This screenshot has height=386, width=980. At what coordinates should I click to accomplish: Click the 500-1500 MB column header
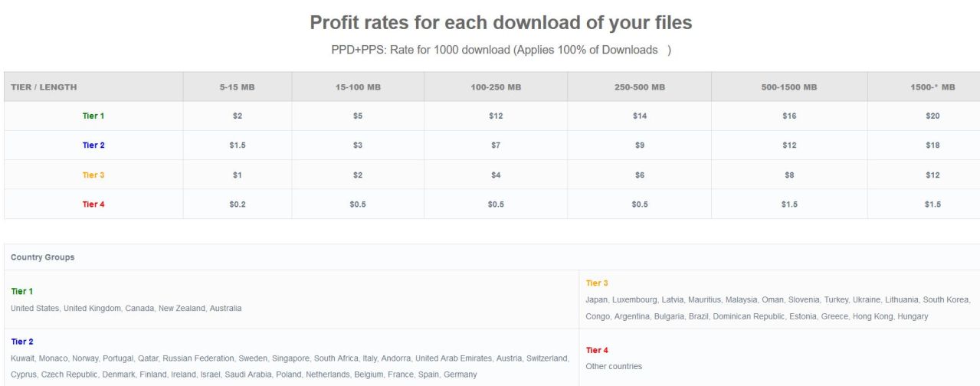[x=789, y=87]
